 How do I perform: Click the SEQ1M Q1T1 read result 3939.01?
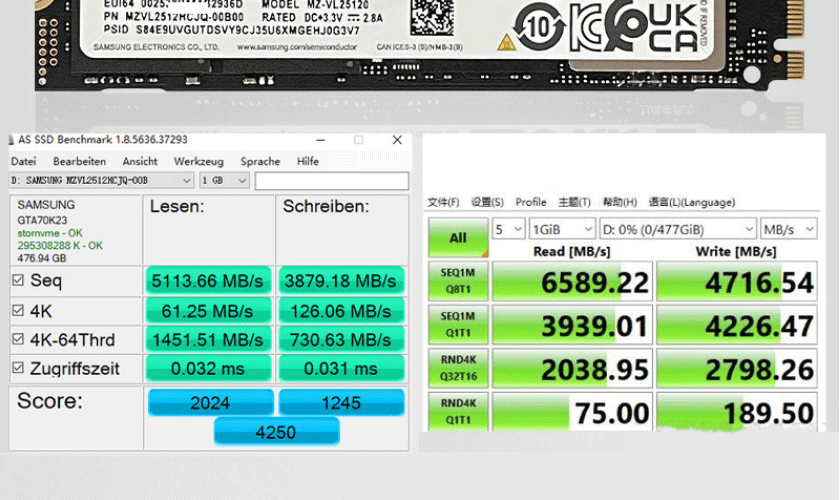click(x=572, y=325)
